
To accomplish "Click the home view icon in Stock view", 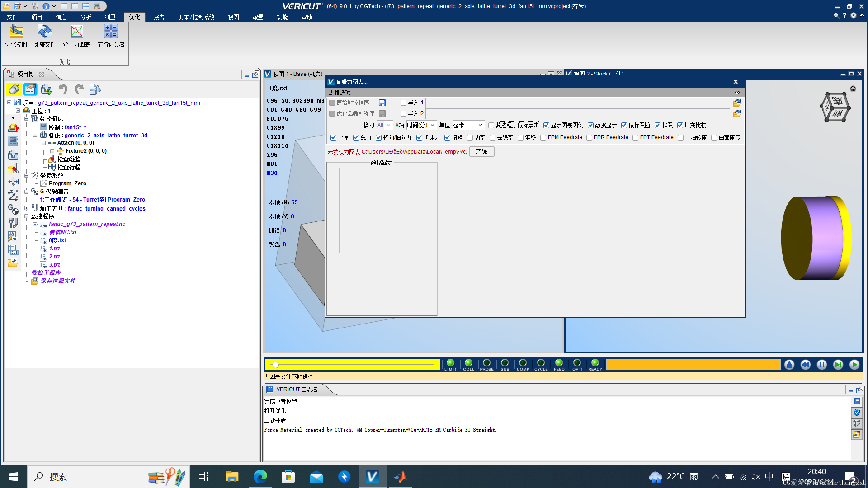I will click(853, 89).
